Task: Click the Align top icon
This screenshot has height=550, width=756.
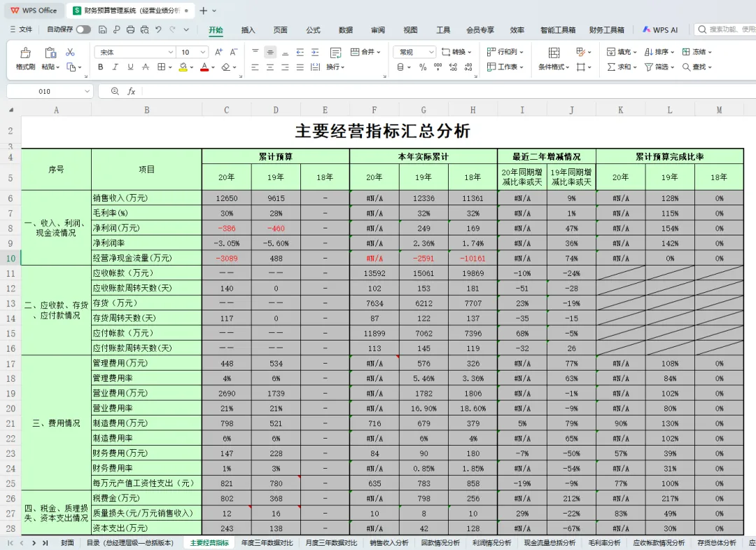Action: coord(255,52)
